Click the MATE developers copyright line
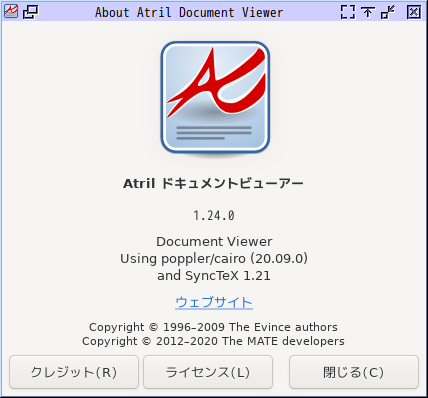 213,341
